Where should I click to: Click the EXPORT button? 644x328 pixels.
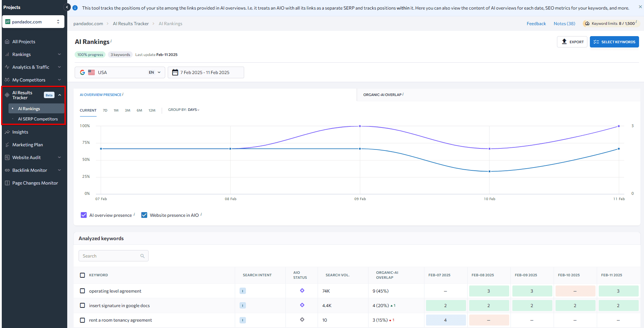572,42
